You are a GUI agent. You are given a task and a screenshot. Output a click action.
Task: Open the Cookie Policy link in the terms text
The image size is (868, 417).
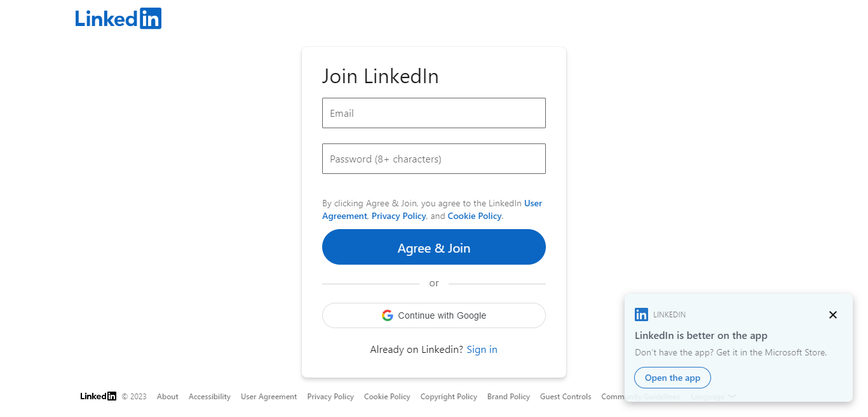pos(474,216)
